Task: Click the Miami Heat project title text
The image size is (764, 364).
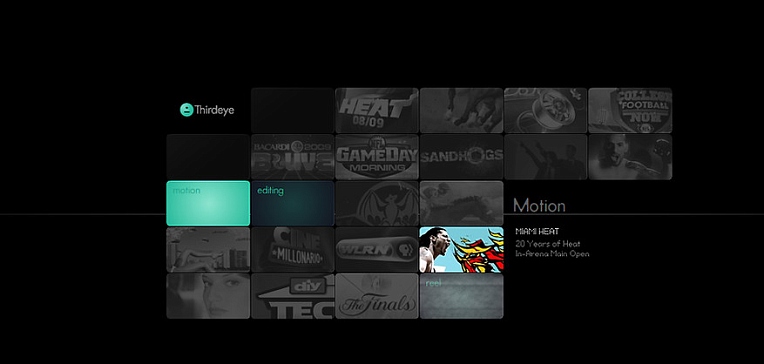Action: [537, 231]
